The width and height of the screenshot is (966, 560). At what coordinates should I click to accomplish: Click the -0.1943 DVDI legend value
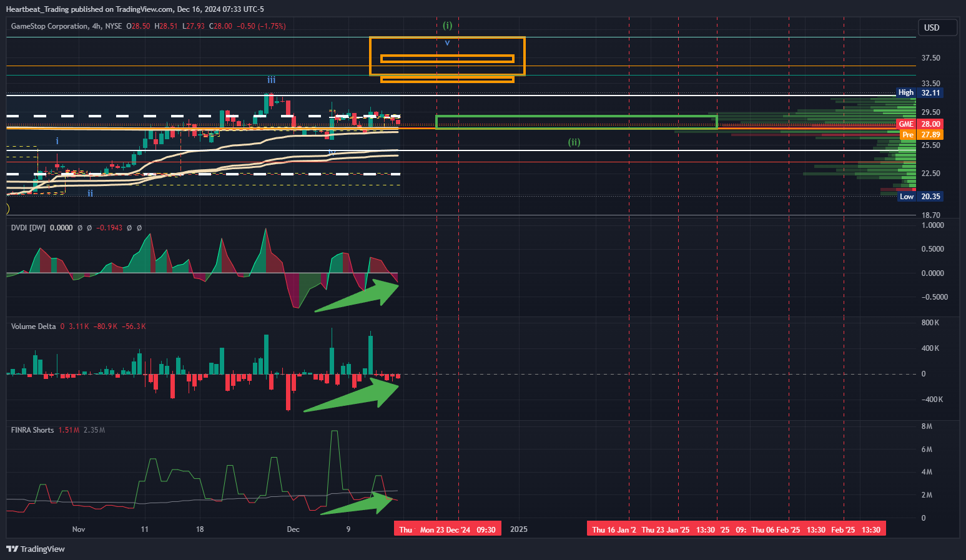(110, 228)
